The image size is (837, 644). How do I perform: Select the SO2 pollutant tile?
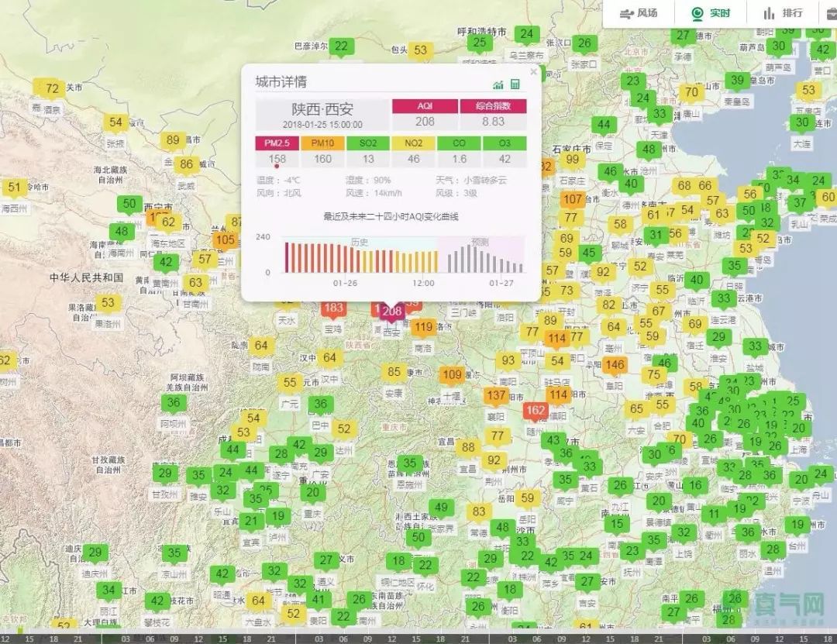click(368, 143)
